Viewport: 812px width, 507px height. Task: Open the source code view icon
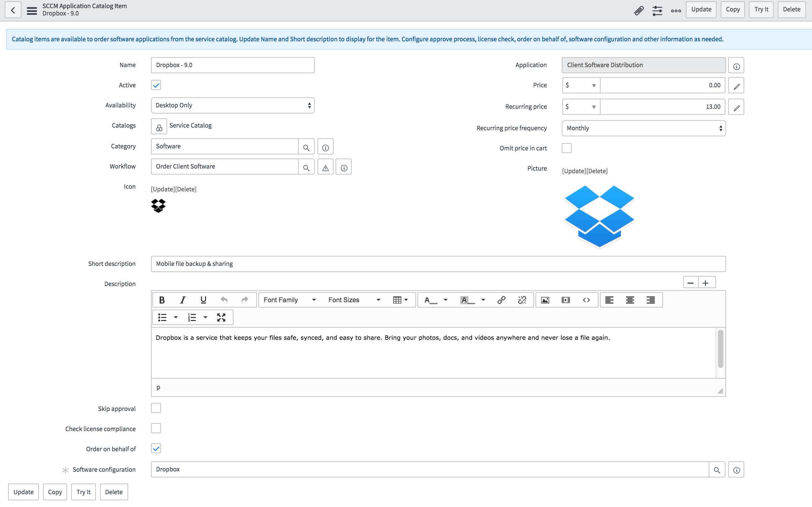[587, 300]
